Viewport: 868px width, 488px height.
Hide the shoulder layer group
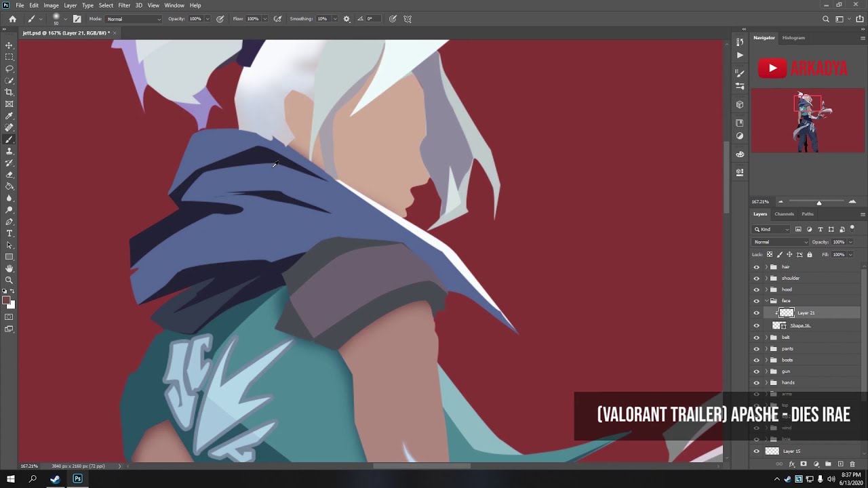757,279
